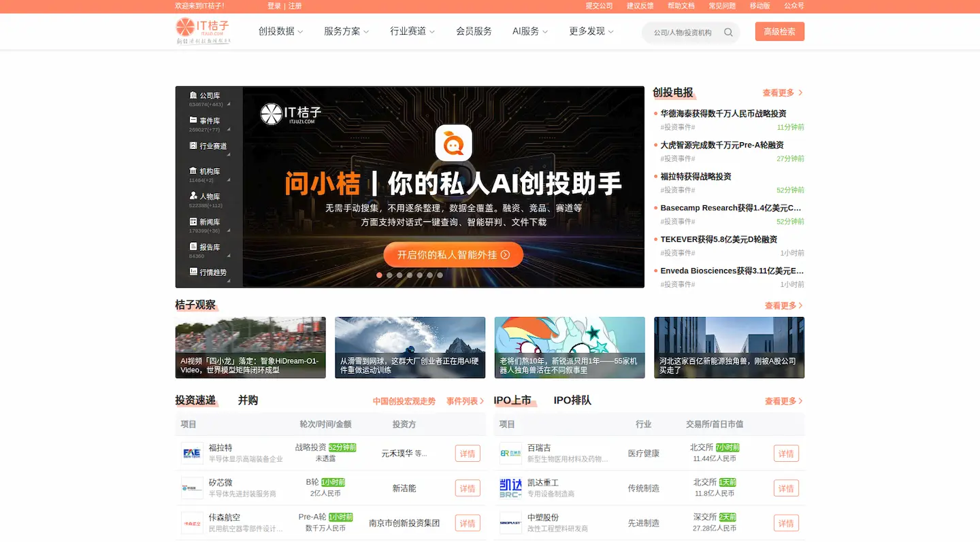980x542 pixels.
Task: Click 登录 link in top bar
Action: pyautogui.click(x=274, y=6)
